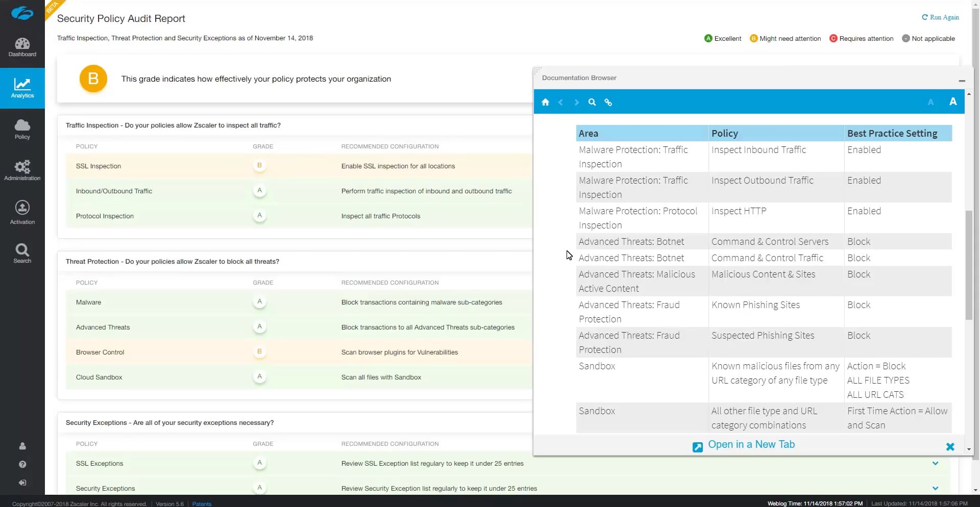Viewport: 980px width, 507px height.
Task: Select the Cloud Sandbox policy row
Action: point(299,377)
